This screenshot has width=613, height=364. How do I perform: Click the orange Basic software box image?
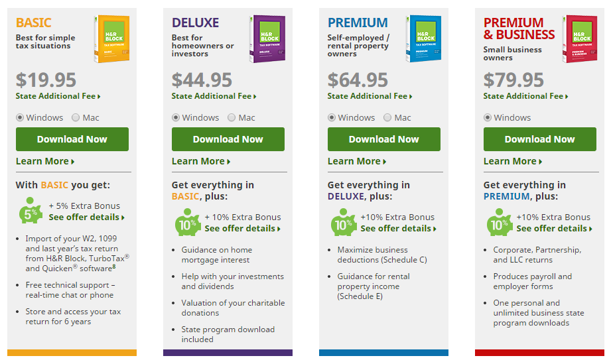pos(112,38)
